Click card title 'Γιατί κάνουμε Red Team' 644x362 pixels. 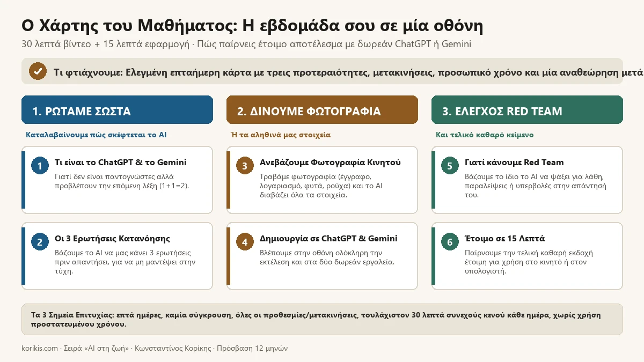pos(514,162)
